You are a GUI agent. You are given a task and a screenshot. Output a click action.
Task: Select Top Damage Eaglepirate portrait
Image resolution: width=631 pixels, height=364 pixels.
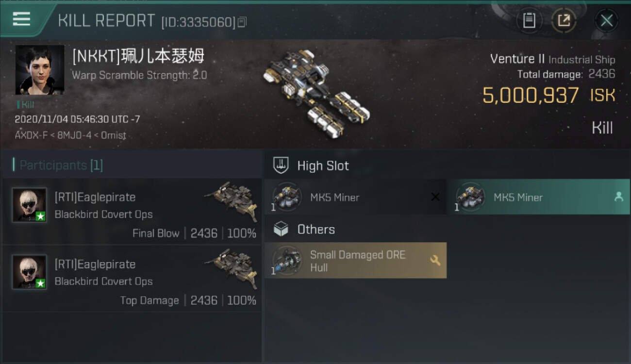click(29, 272)
